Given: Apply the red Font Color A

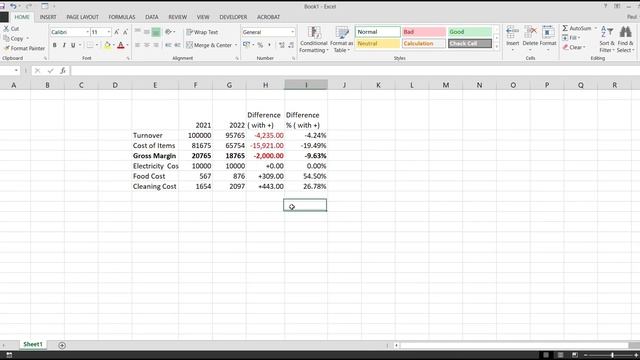Looking at the screenshot, I should pyautogui.click(x=121, y=45).
